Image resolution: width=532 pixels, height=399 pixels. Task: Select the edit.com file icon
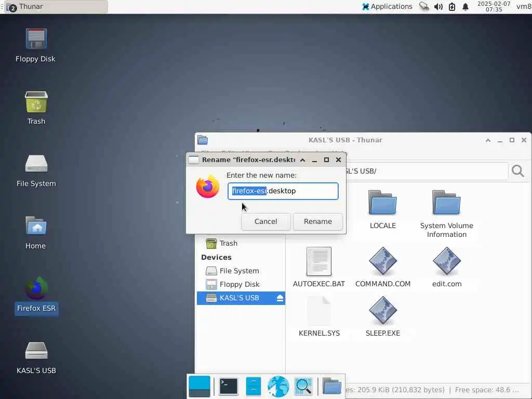446,261
